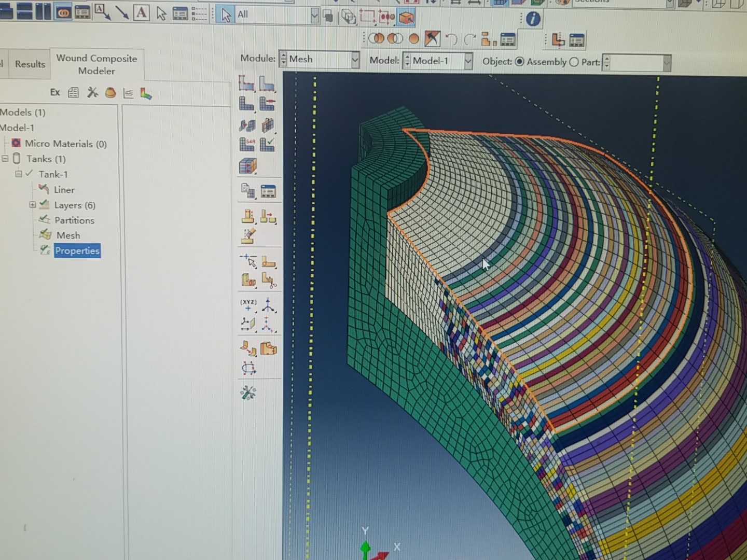Expand the Layers (6) tree node
This screenshot has width=747, height=560.
33,205
